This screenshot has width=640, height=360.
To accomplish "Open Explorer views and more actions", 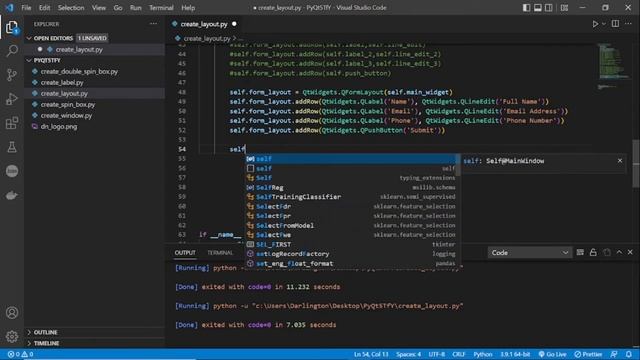I will tap(153, 24).
